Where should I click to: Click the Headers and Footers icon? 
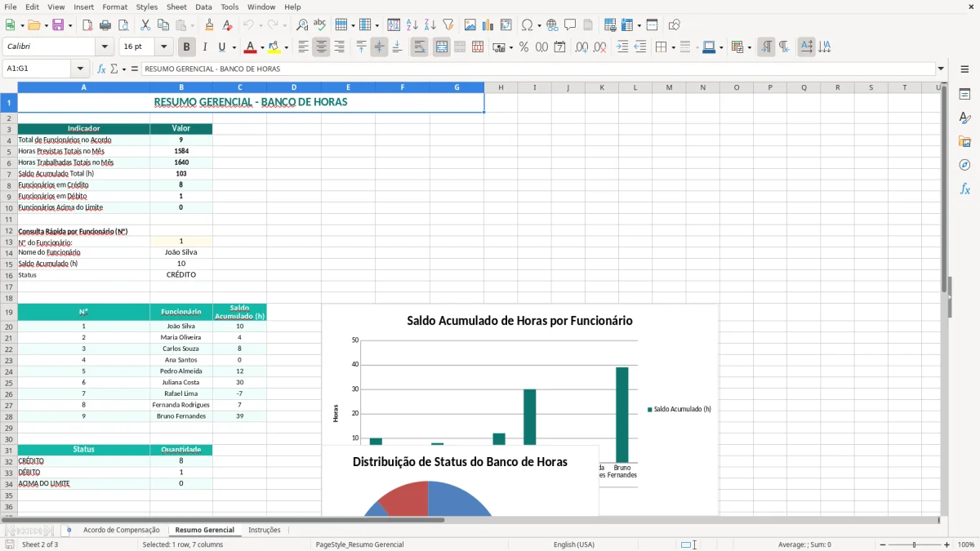588,25
